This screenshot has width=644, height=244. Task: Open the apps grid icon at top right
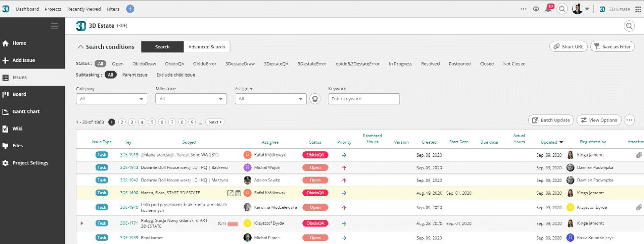coord(639,9)
